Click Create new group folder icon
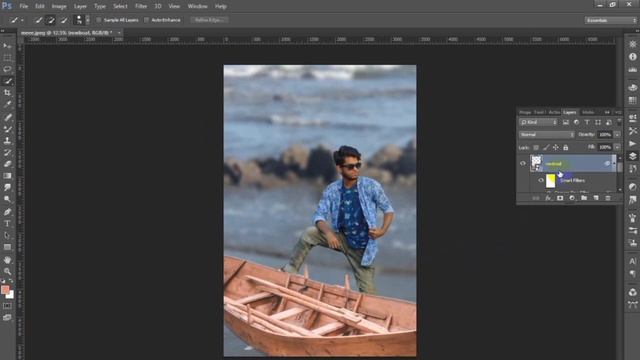Image resolution: width=640 pixels, height=360 pixels. tap(584, 198)
